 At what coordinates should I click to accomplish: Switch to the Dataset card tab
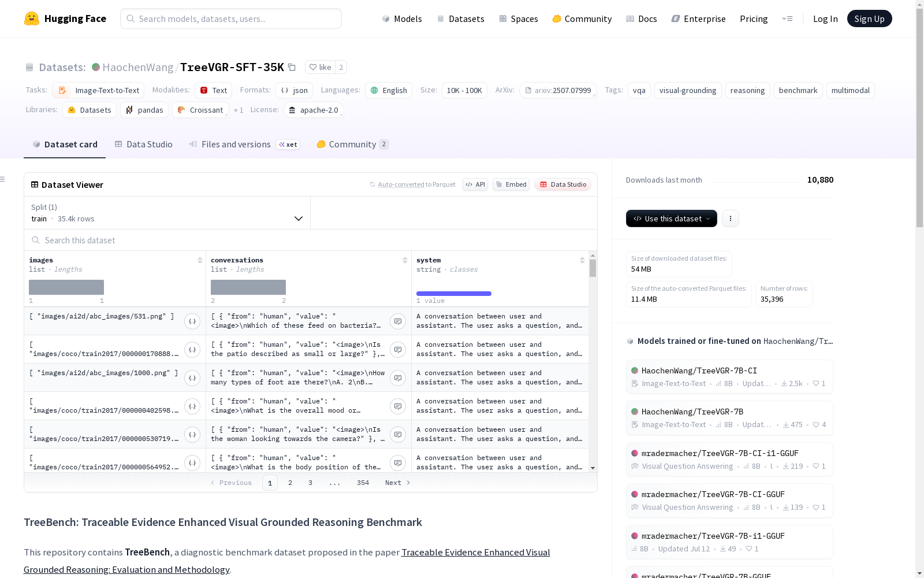point(65,144)
